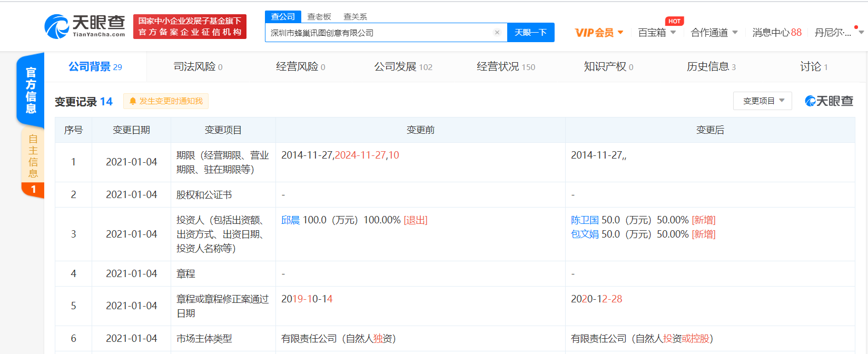The height and width of the screenshot is (354, 868).
Task: Click the 官方信息 side tab
Action: (31, 90)
